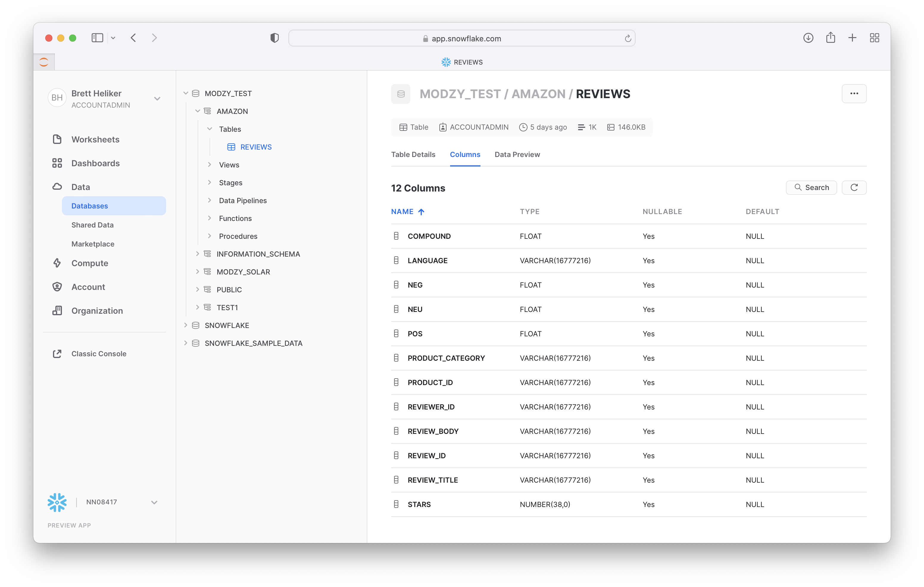Open the Brett Heliker role dropdown
This screenshot has height=587, width=924.
tap(157, 99)
